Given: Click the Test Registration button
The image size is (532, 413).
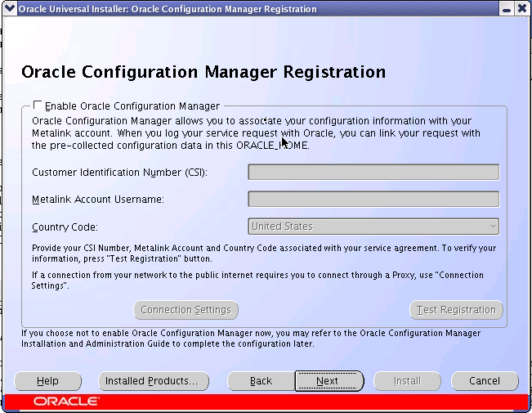Looking at the screenshot, I should click(456, 310).
